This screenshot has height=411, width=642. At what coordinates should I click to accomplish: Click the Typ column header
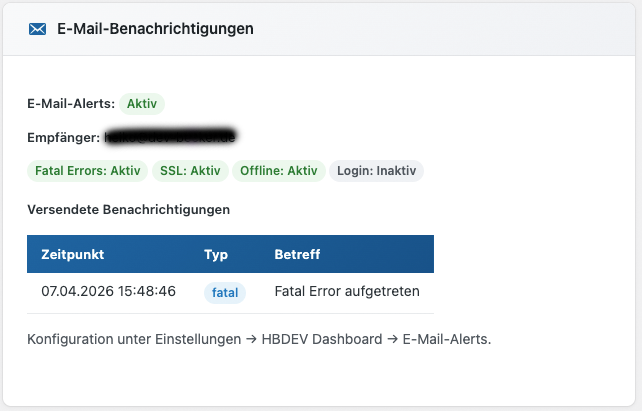click(x=215, y=255)
